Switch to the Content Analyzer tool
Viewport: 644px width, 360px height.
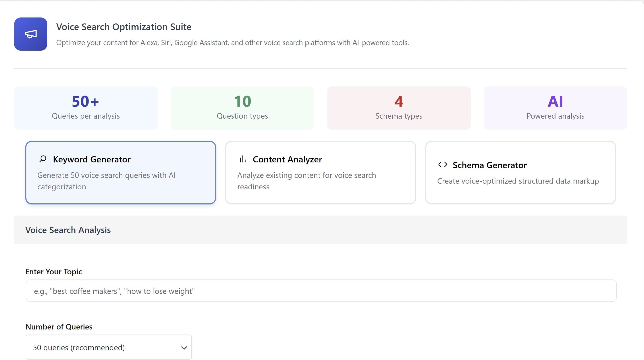[320, 173]
